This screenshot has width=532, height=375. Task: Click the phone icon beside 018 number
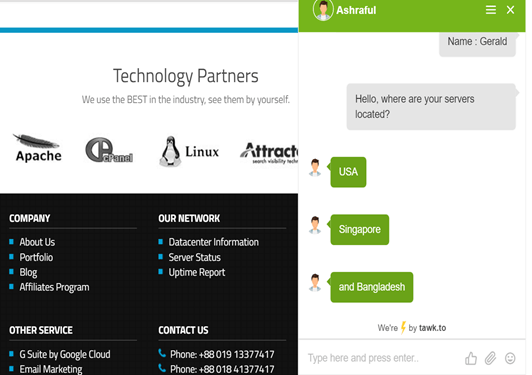162,368
